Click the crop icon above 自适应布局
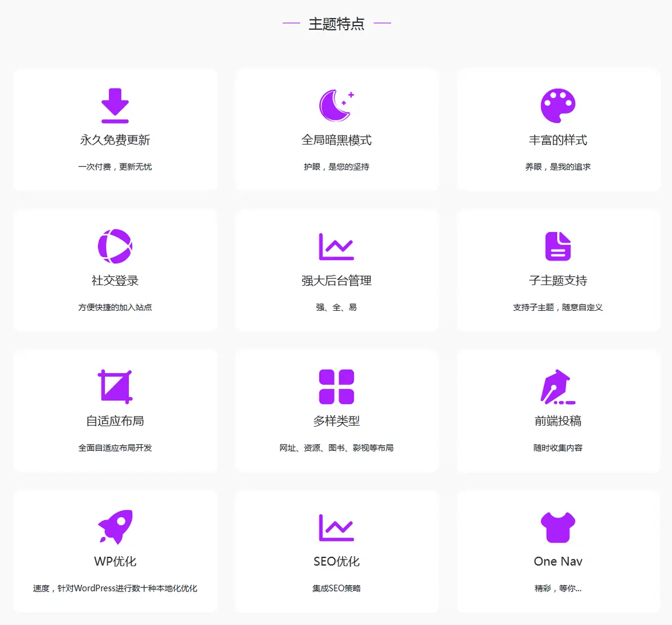The width and height of the screenshot is (672, 625). [115, 386]
